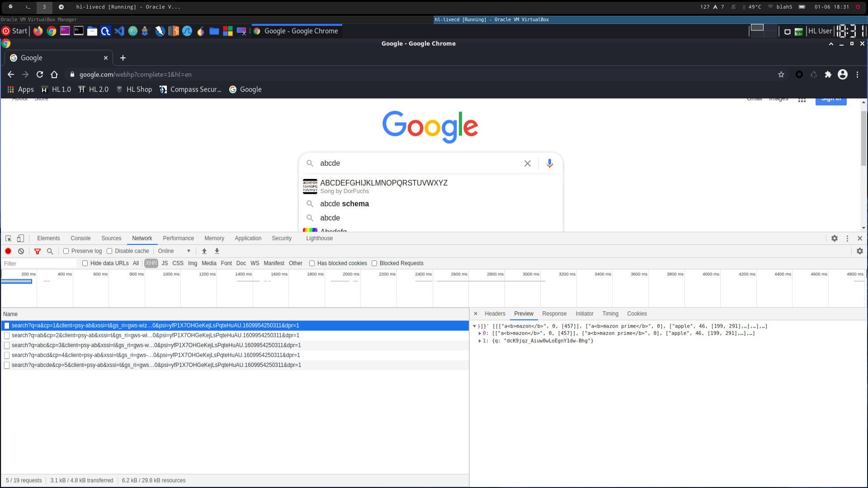Image resolution: width=868 pixels, height=488 pixels.
Task: Click the abcde schema suggestion
Action: click(344, 204)
